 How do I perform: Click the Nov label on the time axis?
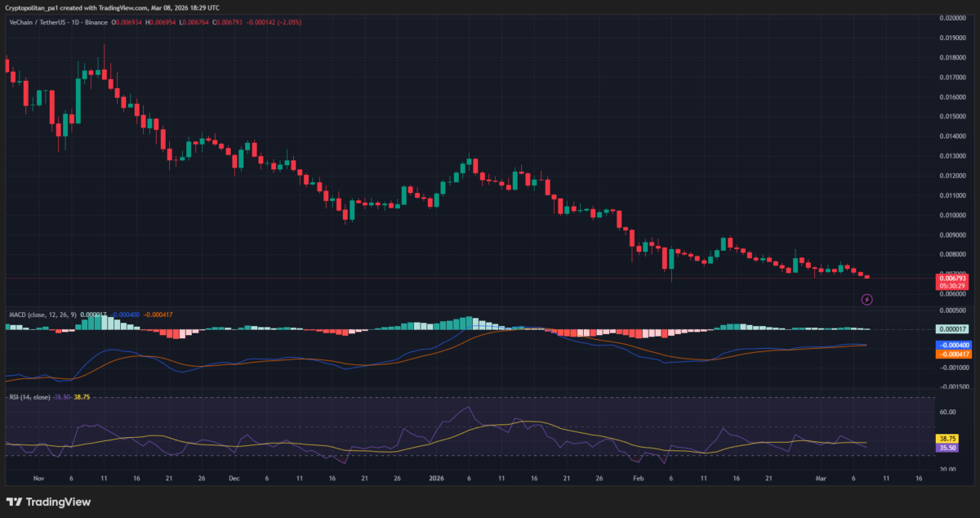point(38,479)
